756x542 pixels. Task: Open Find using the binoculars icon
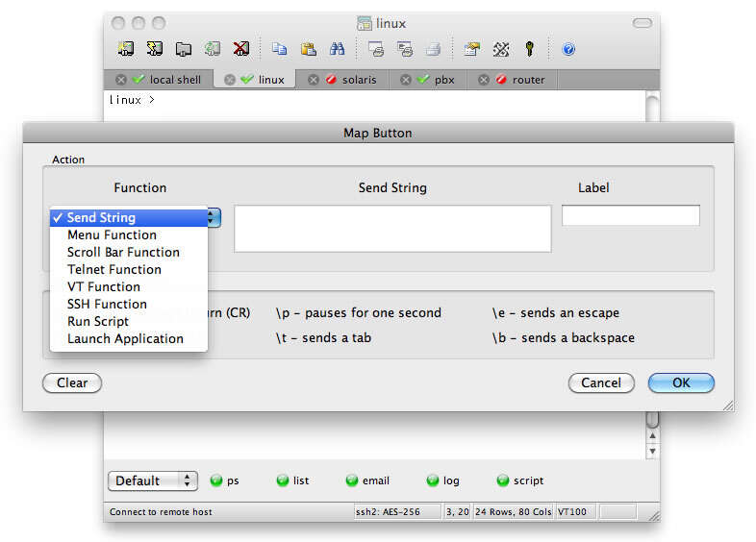337,49
